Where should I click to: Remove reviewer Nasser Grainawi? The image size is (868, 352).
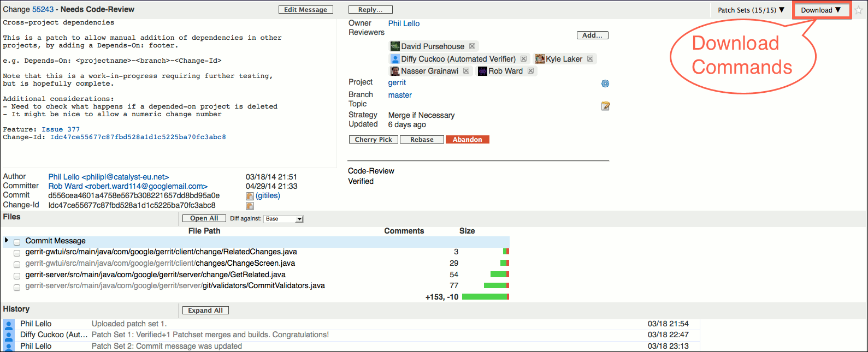[466, 71]
